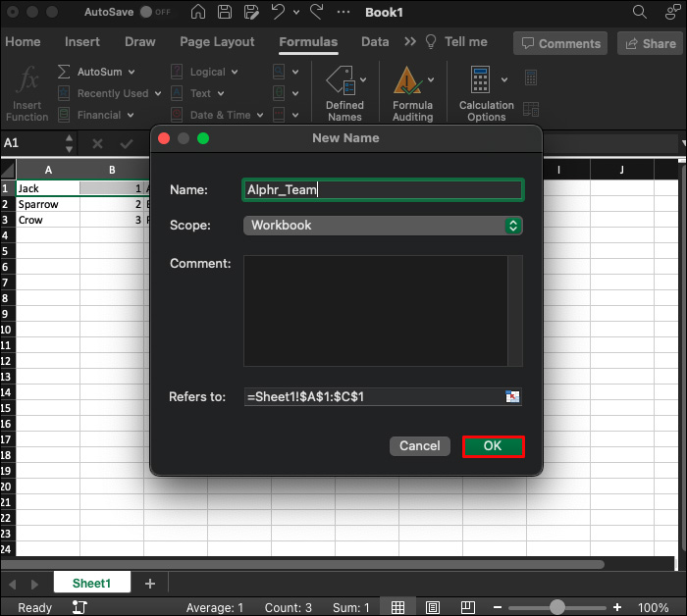Click the Undo arrow icon

[x=277, y=13]
